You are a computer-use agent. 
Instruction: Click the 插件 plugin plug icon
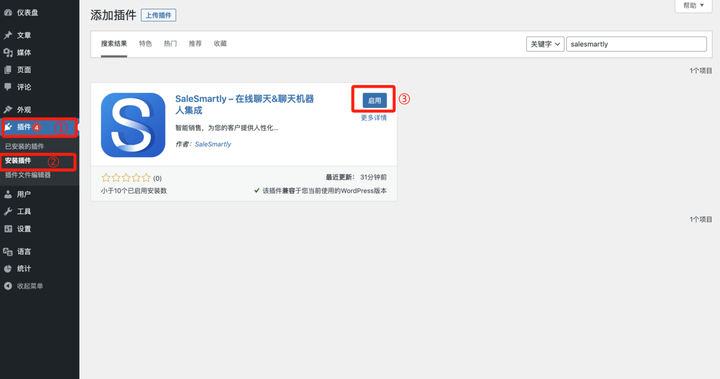[x=8, y=127]
